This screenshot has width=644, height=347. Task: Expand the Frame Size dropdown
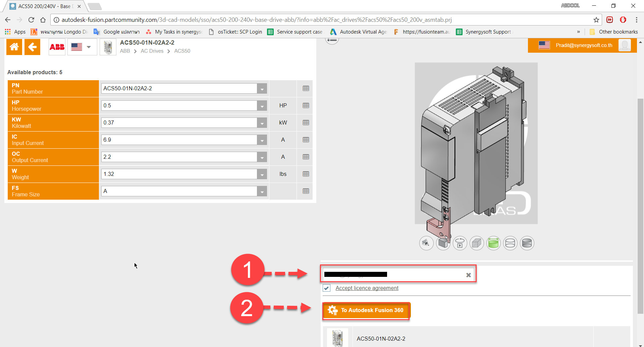coord(262,191)
